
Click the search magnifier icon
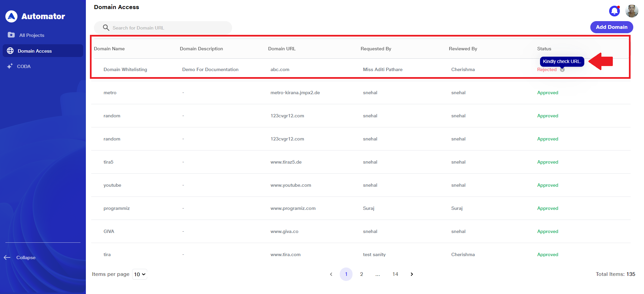pos(106,28)
